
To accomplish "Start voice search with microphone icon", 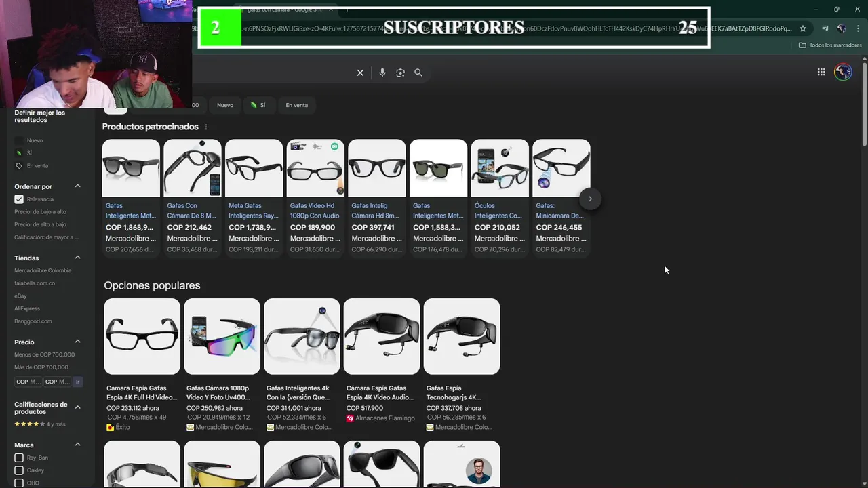I will coord(382,73).
